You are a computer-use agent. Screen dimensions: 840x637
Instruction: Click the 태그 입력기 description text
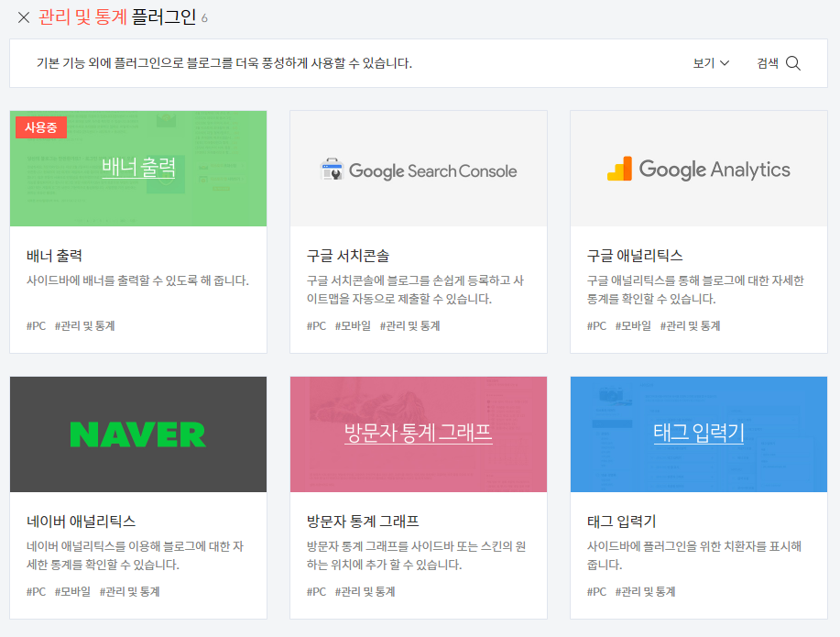pyautogui.click(x=694, y=555)
